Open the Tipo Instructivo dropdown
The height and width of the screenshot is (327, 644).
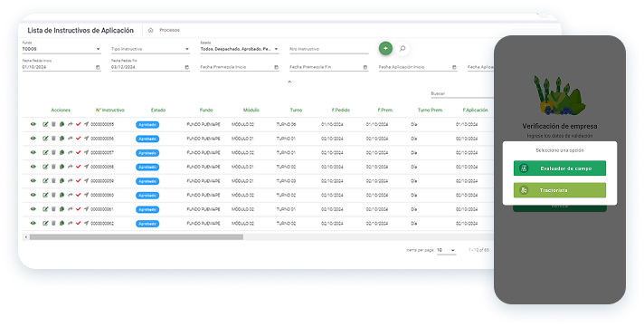point(150,49)
